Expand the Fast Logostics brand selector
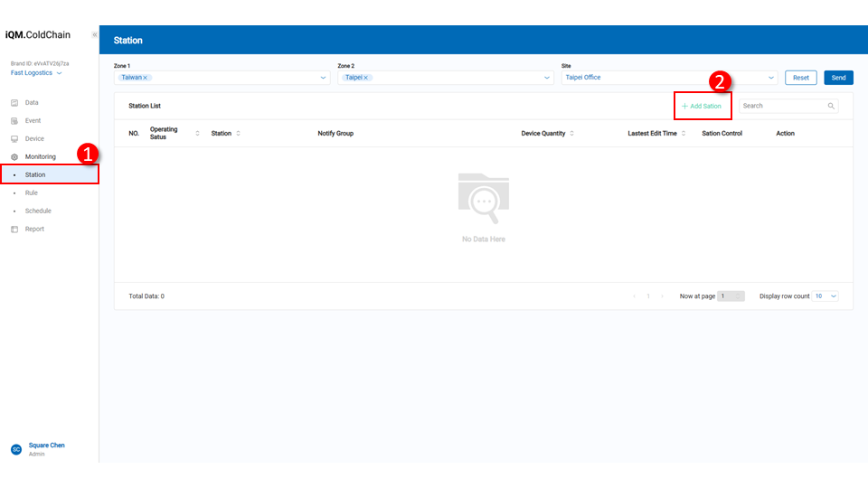 click(60, 73)
